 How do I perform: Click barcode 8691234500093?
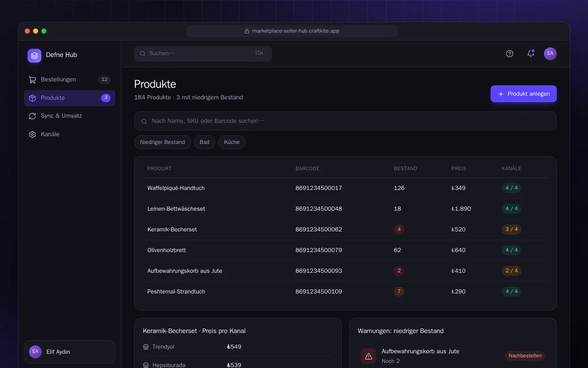(x=319, y=271)
